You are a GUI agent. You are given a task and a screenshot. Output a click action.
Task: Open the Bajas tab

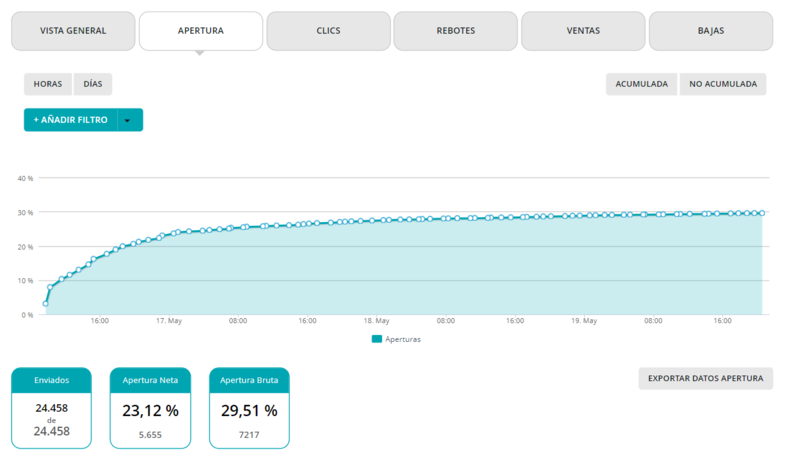pyautogui.click(x=711, y=31)
